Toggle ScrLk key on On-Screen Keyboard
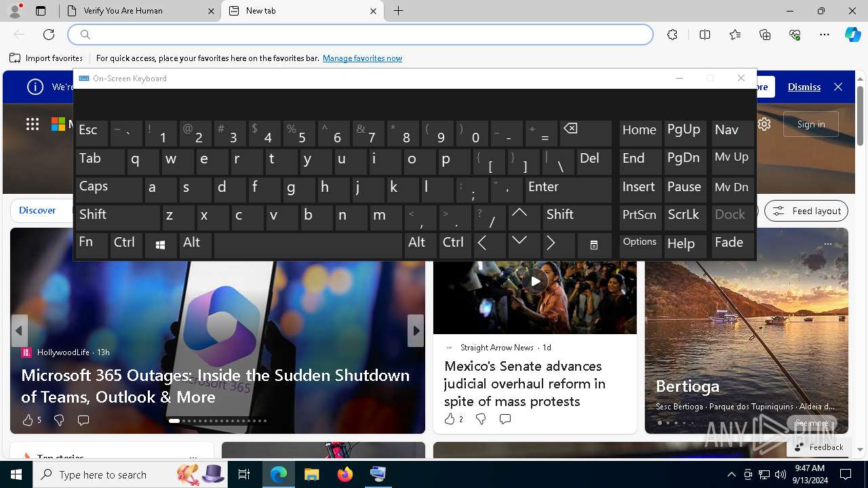 (686, 217)
